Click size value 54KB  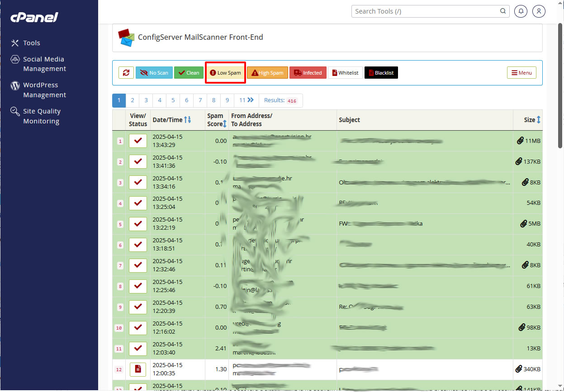pos(533,203)
